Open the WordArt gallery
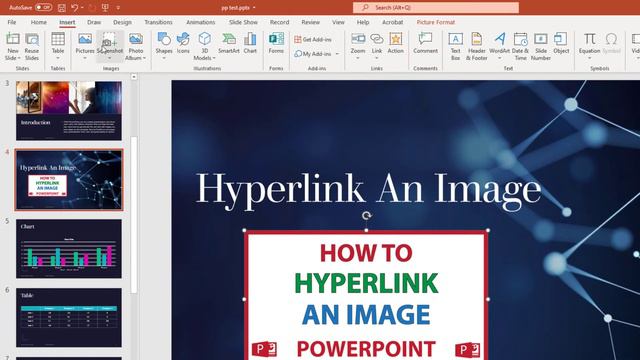The width and height of the screenshot is (640, 360). tap(499, 46)
